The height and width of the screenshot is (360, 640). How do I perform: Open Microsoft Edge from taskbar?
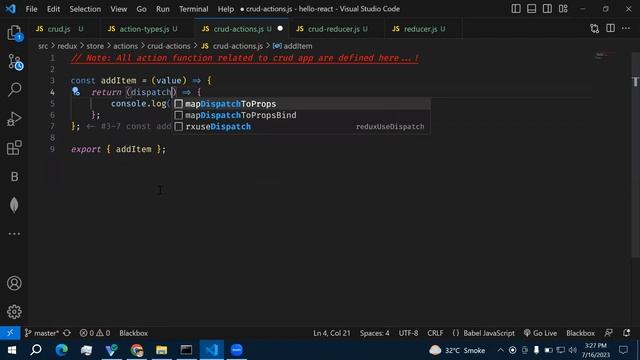(x=62, y=350)
